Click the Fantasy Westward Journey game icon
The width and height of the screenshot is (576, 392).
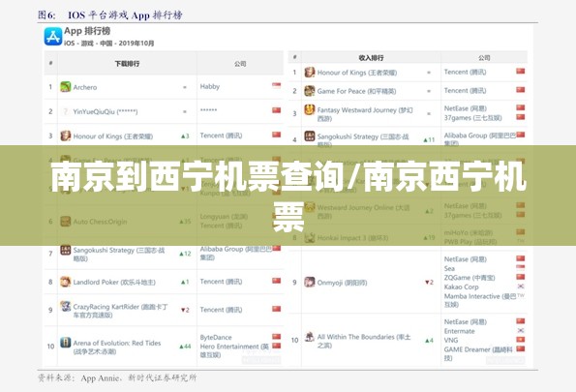pos(310,109)
